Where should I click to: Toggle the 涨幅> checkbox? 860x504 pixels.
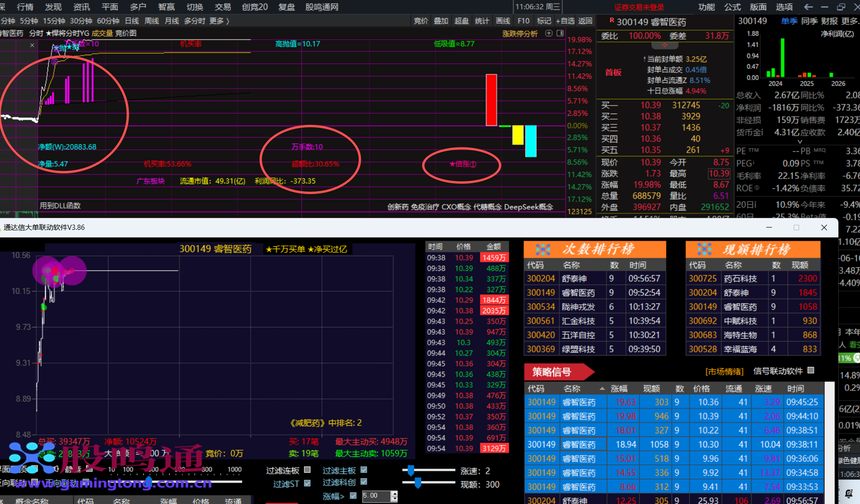pyautogui.click(x=353, y=496)
